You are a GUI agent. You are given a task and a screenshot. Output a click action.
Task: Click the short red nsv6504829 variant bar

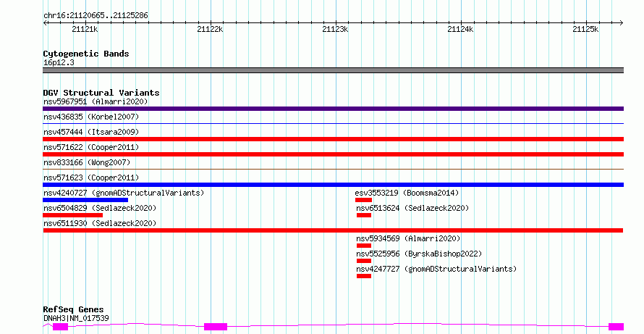click(x=72, y=215)
